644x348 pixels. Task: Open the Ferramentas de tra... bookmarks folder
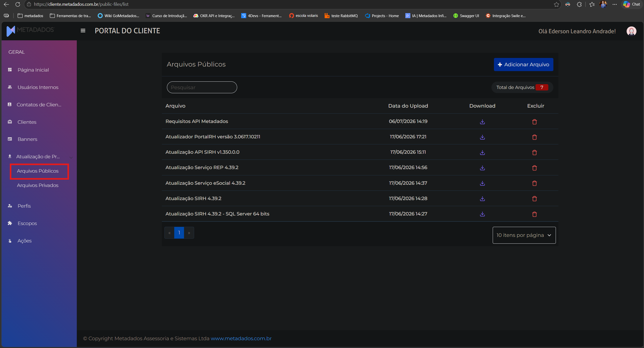(70, 16)
